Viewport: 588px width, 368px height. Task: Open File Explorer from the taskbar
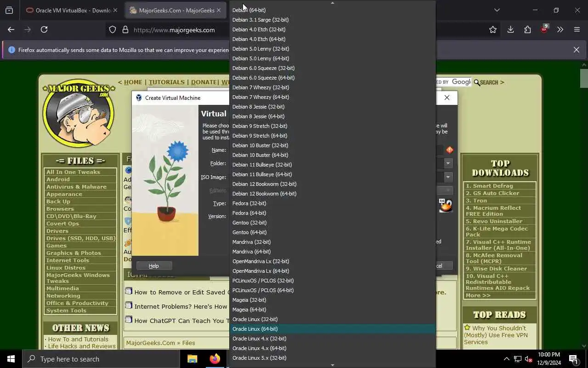[192, 359]
